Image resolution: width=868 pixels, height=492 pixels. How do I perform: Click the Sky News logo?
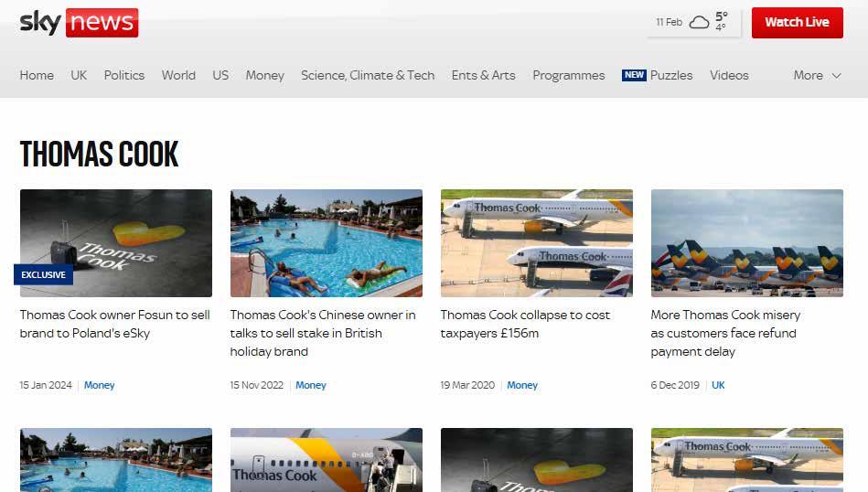(79, 23)
